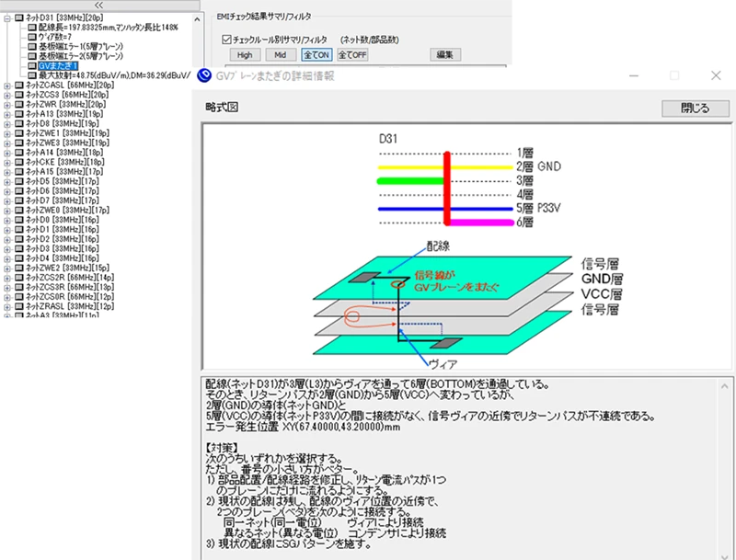Disable all filters with 全てOFF
The height and width of the screenshot is (560, 736).
352,55
